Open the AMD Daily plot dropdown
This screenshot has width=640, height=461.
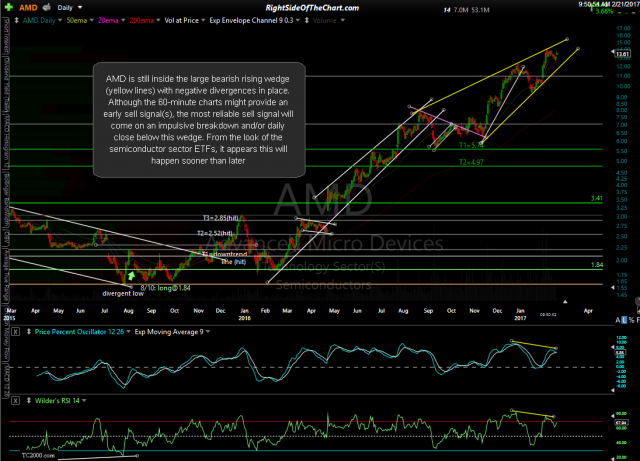pos(60,20)
